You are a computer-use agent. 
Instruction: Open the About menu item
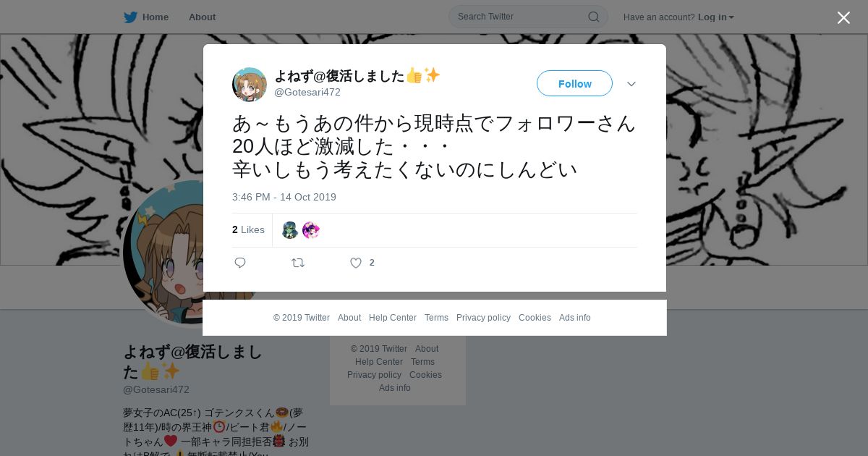(202, 17)
